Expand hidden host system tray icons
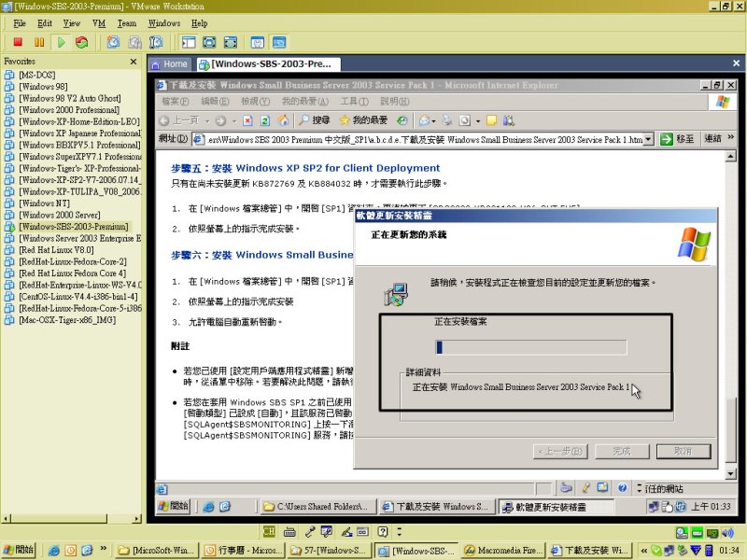Screen dimensions: 747x560 click(643, 551)
